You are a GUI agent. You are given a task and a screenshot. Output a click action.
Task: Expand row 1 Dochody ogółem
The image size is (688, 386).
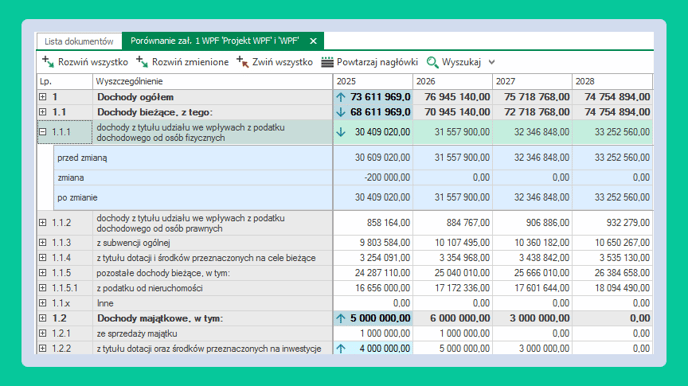click(x=43, y=97)
